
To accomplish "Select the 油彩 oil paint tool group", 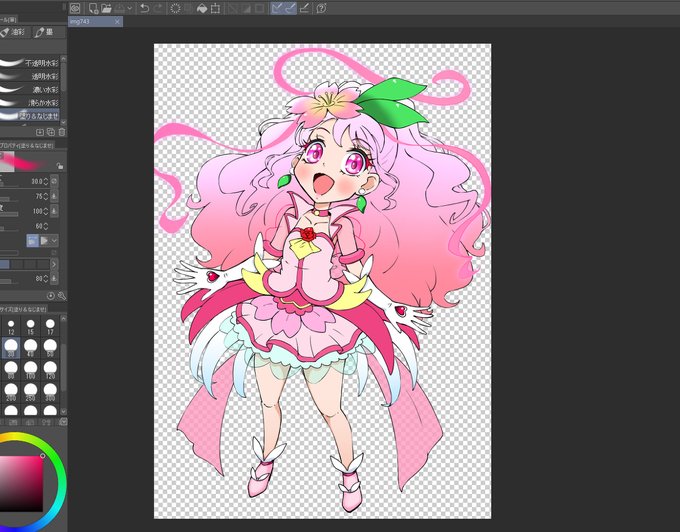I will point(13,32).
